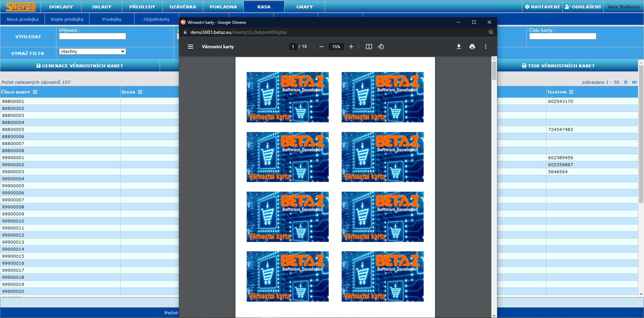Print the PDF with printer icon

point(472,47)
